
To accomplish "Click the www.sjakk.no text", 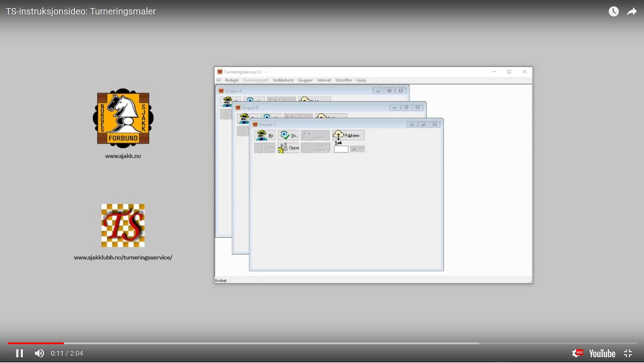I will point(123,156).
